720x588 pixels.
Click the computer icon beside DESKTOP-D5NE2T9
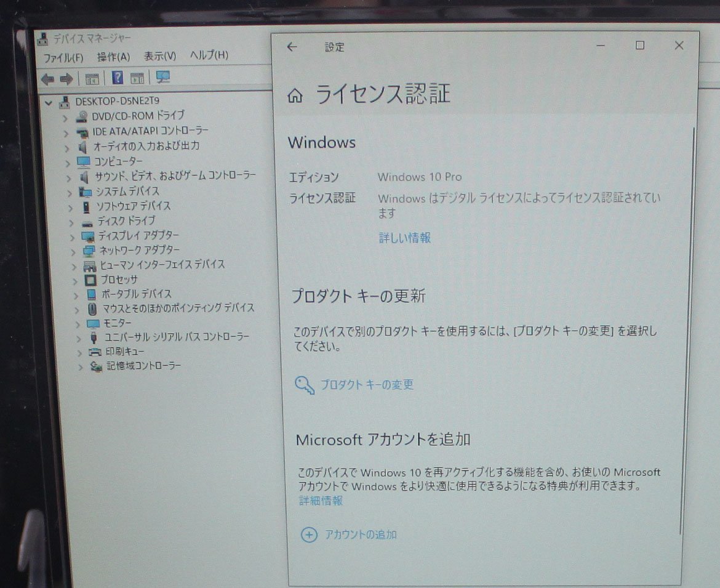pos(64,102)
